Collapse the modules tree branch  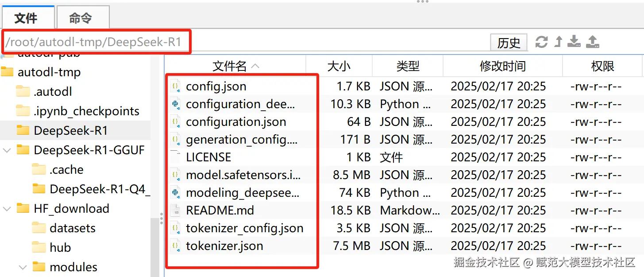click(23, 267)
